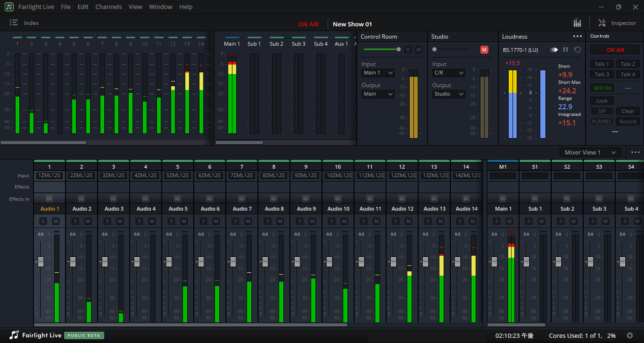The height and width of the screenshot is (343, 644).
Task: Open the Index panel icon
Action: point(14,23)
